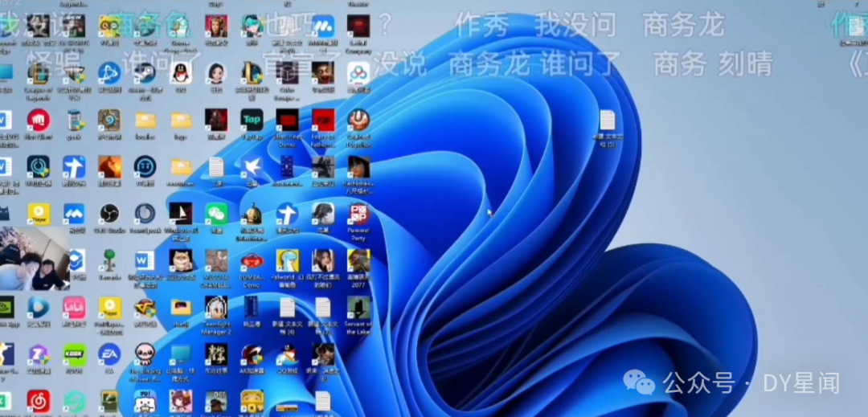This screenshot has width=868, height=417.
Task: Launch the TT voice round face icon
Action: (145, 167)
